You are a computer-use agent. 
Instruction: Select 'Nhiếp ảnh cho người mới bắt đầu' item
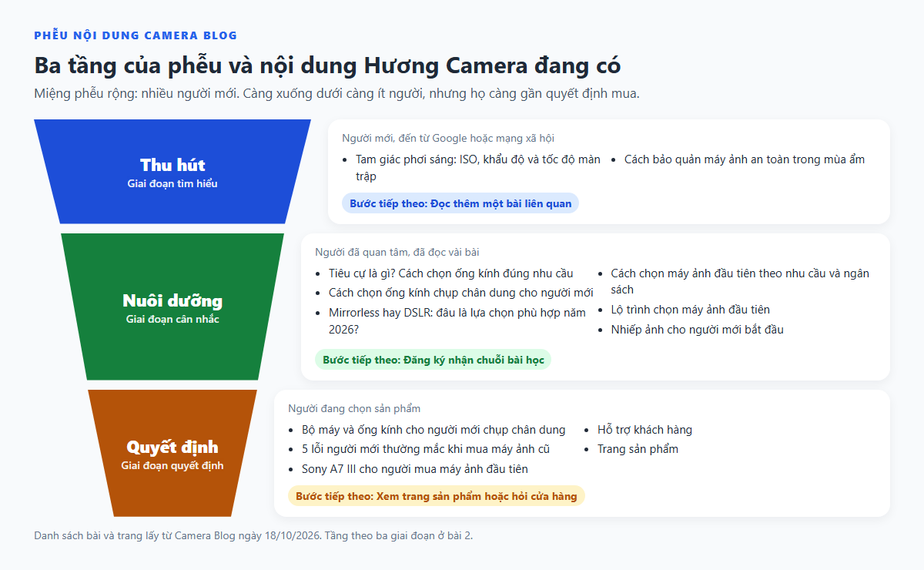tap(697, 330)
